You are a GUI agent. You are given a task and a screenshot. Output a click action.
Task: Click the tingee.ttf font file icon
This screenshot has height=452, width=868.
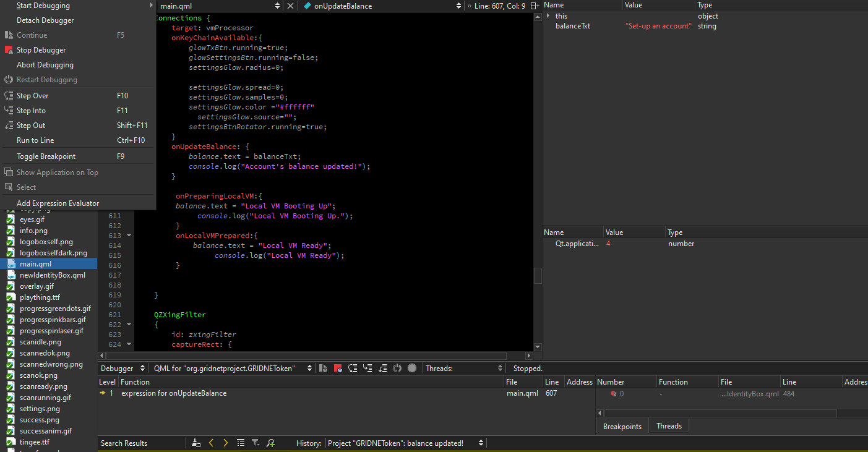click(x=11, y=441)
